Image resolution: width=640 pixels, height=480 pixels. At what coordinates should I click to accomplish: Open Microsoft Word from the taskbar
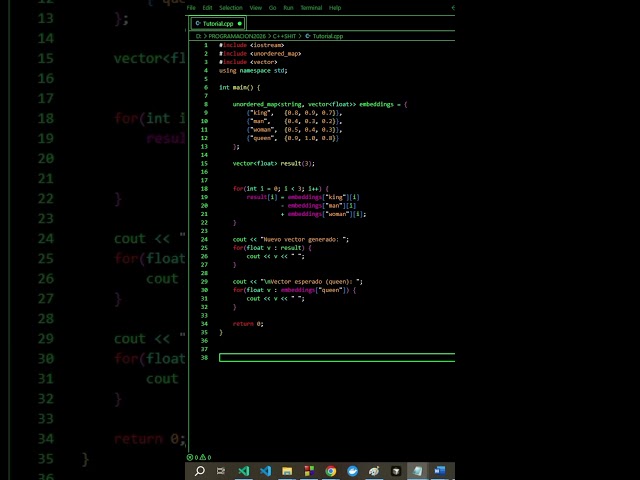(x=439, y=471)
